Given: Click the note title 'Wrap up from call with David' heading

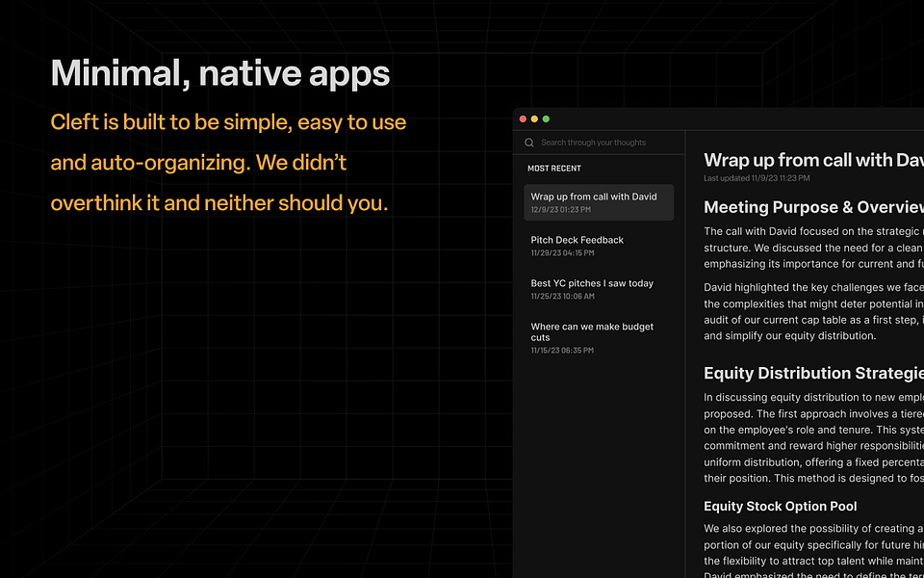Looking at the screenshot, I should point(814,160).
